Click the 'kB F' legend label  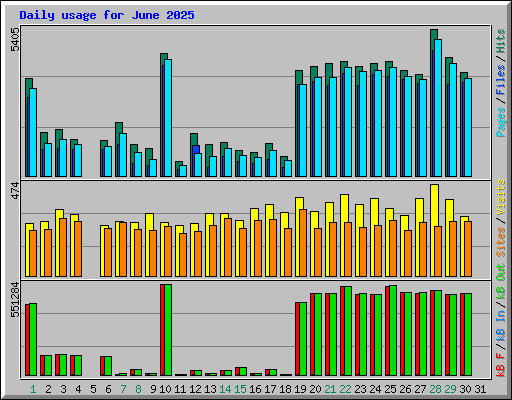(501, 365)
